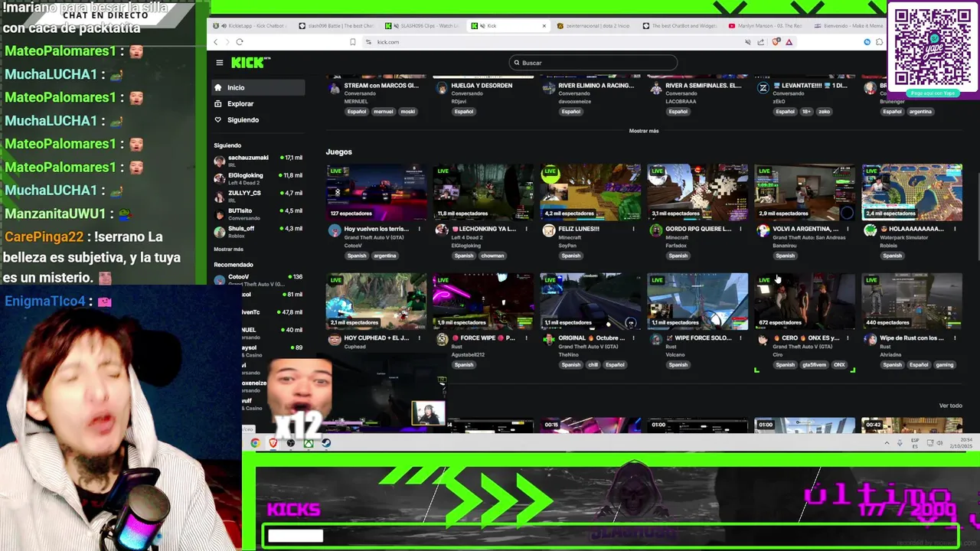The height and width of the screenshot is (551, 980).
Task: Click the volume icon in system tray
Action: (941, 442)
